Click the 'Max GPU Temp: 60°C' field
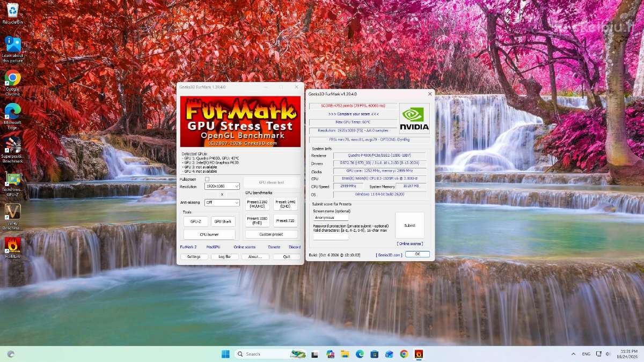 [353, 122]
